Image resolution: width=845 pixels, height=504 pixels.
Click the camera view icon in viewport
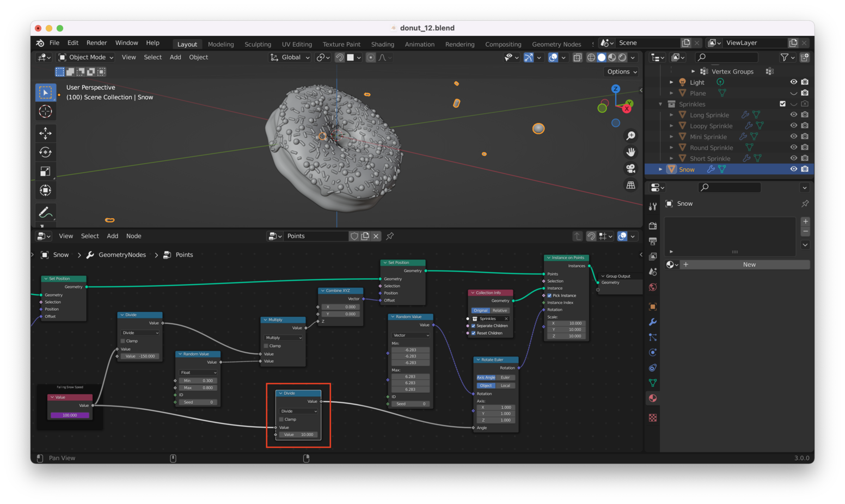click(630, 169)
